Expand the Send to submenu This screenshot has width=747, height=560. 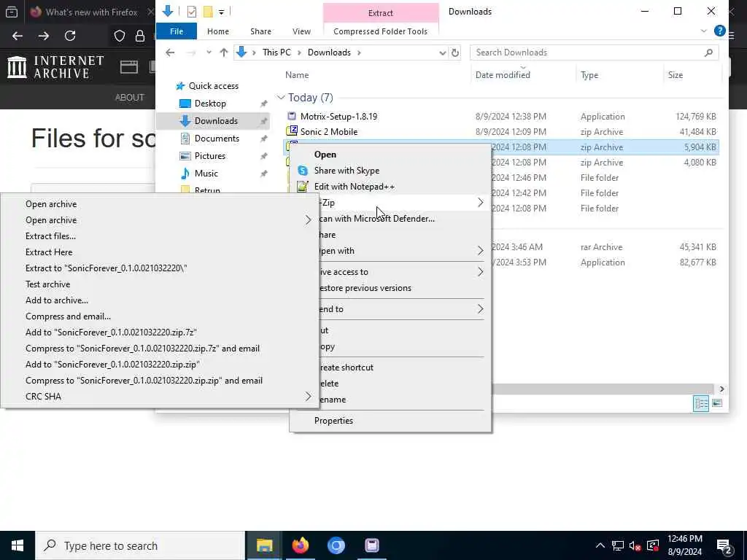point(480,309)
